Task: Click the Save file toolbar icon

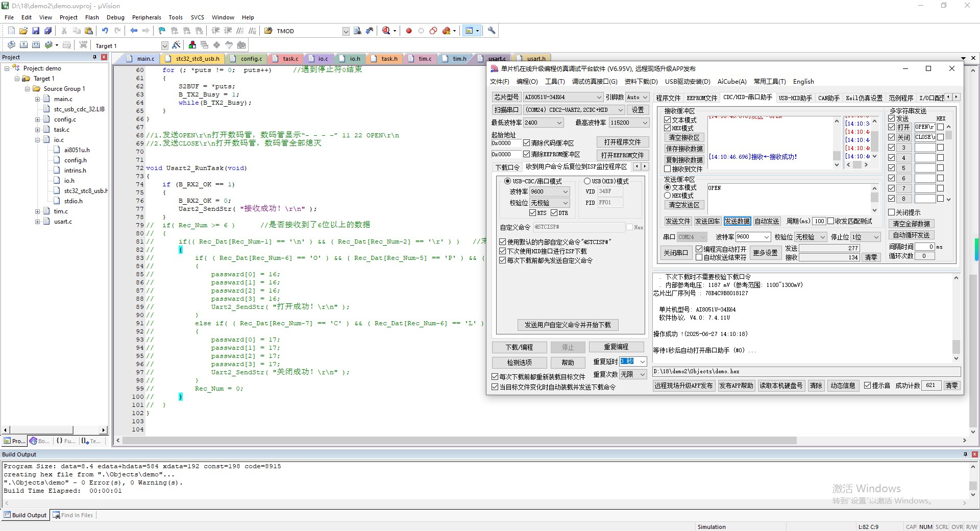Action: coord(36,31)
